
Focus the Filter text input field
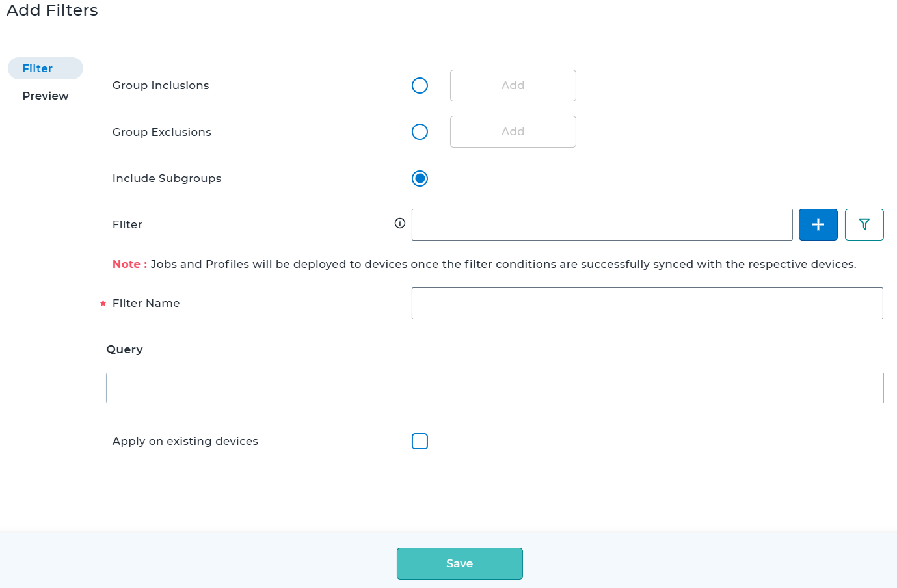(602, 224)
